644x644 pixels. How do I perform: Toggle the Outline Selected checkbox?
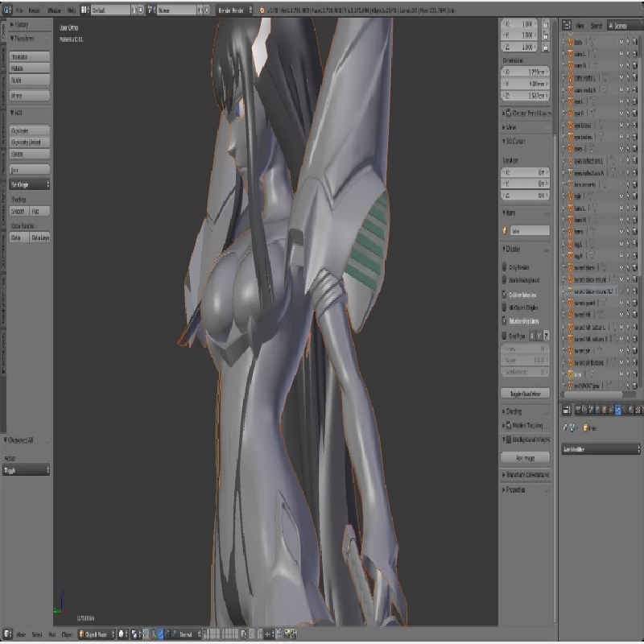506,295
